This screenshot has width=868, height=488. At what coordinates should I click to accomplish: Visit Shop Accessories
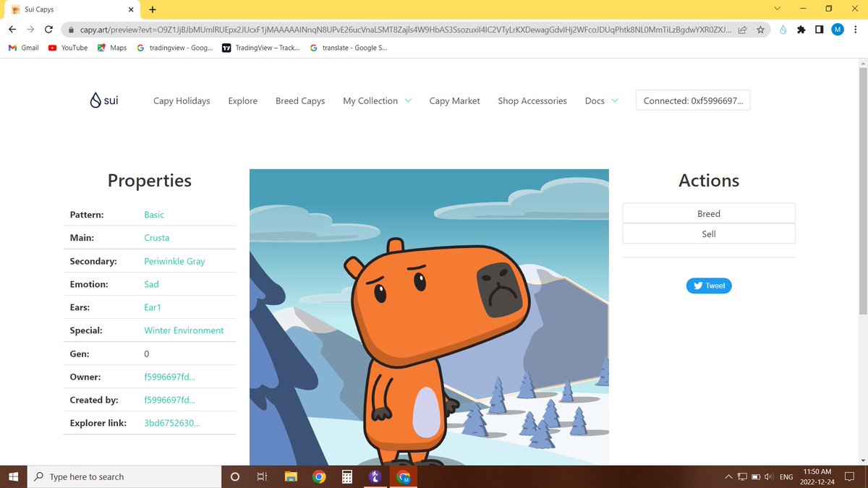(x=532, y=101)
